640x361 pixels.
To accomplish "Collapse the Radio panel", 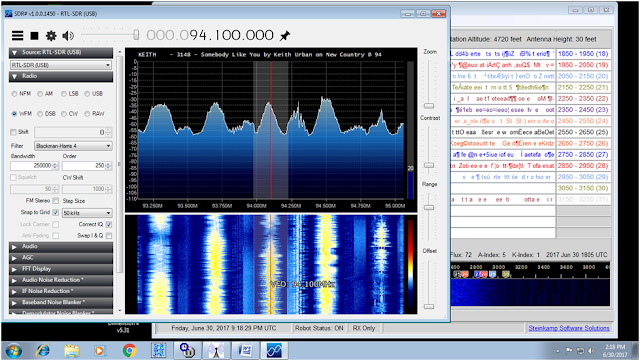I will click(61, 76).
